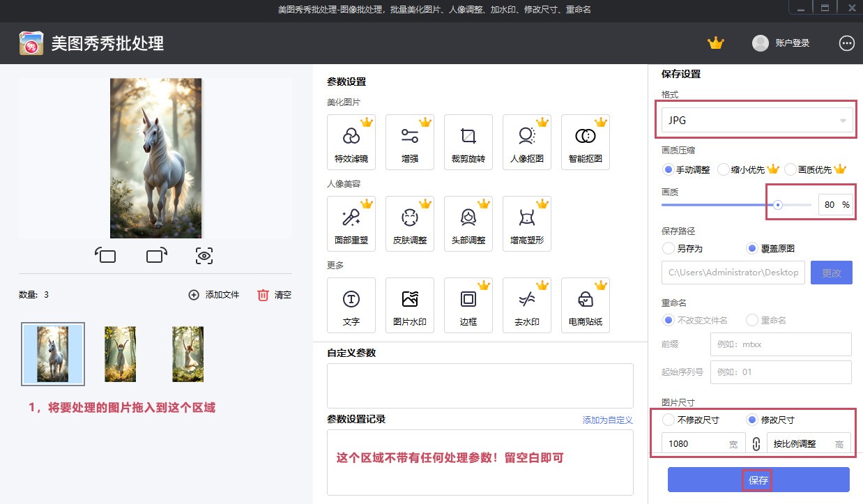Choose the 不修改尺寸 radio option
863x504 pixels.
pyautogui.click(x=669, y=420)
